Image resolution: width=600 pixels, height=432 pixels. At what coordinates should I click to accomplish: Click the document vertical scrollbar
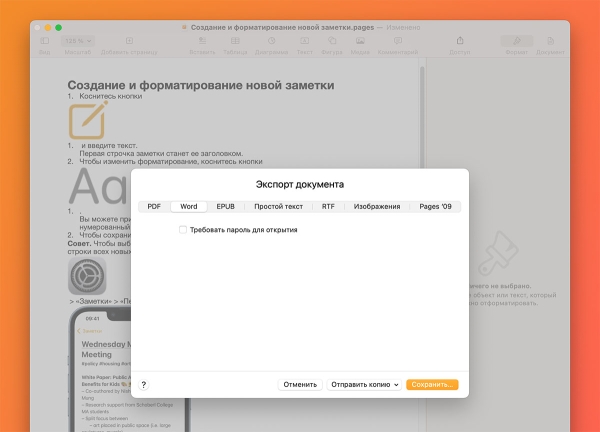point(422,119)
